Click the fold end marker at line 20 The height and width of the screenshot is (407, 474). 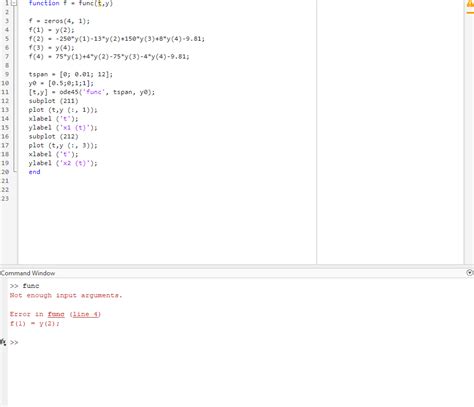[x=15, y=171]
